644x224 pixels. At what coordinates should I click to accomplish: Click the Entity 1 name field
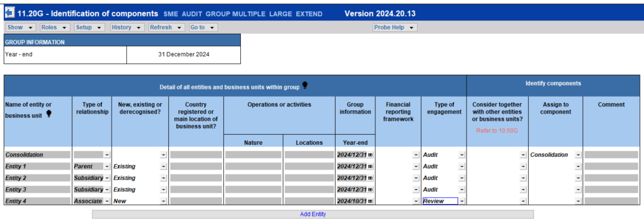pos(38,167)
